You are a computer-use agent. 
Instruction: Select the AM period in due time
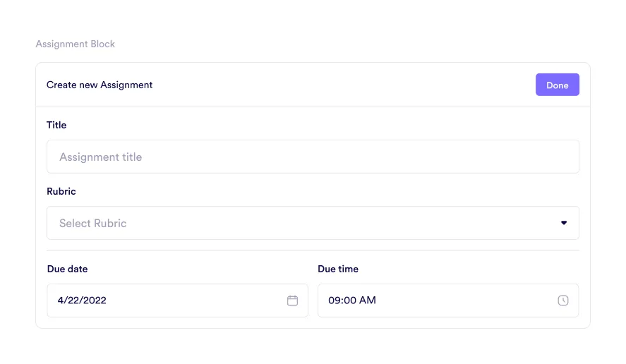coord(368,301)
